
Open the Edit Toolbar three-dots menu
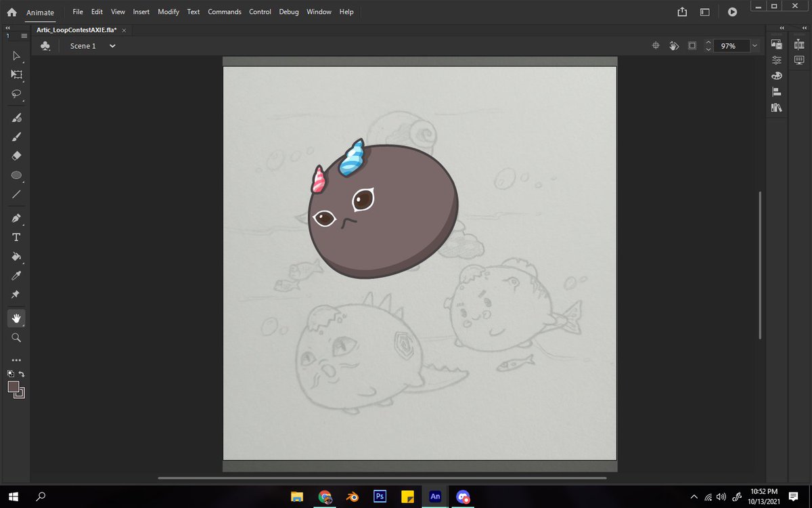tap(17, 360)
